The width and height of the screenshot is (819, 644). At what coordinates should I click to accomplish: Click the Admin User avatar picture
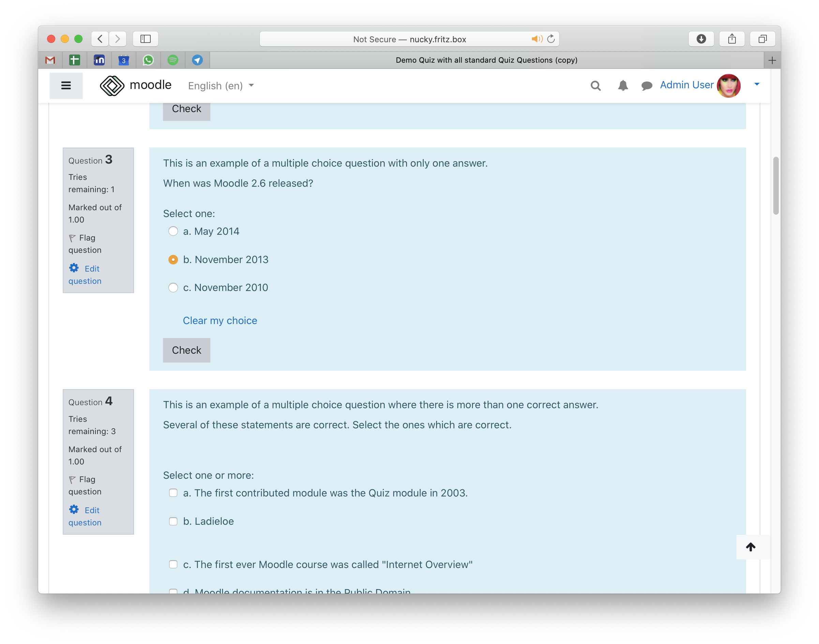(x=728, y=86)
